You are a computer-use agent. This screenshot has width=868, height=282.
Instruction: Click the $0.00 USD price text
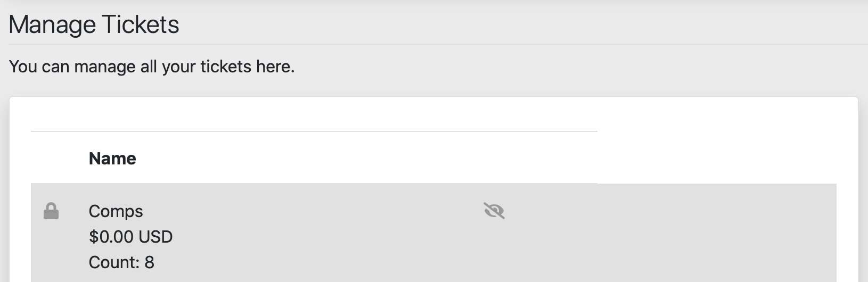coord(130,237)
